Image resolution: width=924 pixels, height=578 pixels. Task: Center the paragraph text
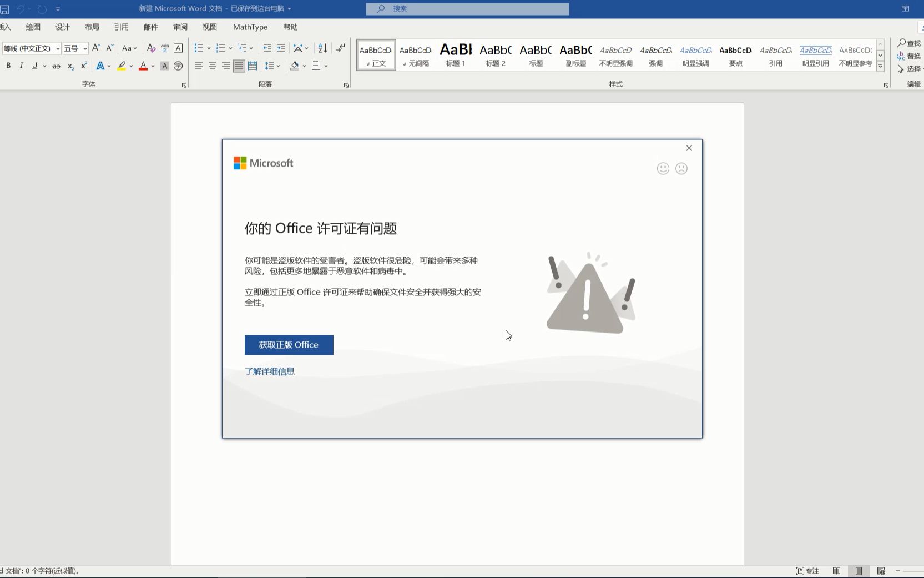212,66
